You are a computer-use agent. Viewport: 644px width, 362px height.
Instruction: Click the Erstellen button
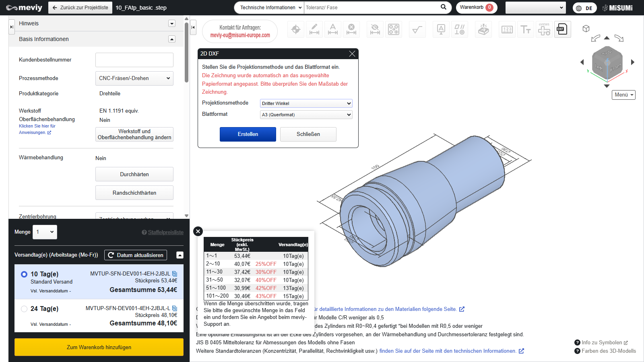(248, 134)
